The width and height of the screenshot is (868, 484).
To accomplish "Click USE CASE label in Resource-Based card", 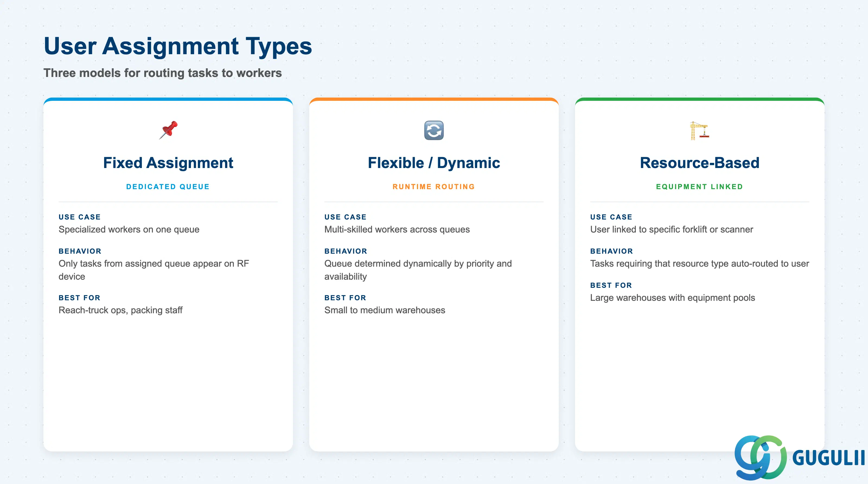I will (611, 217).
